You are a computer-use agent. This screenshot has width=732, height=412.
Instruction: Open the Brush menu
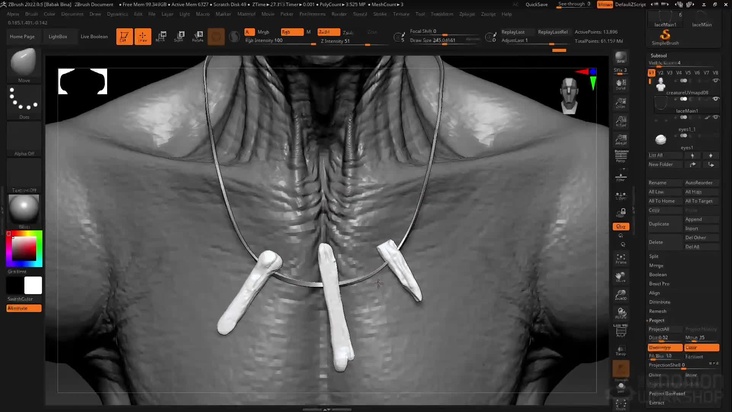(31, 14)
